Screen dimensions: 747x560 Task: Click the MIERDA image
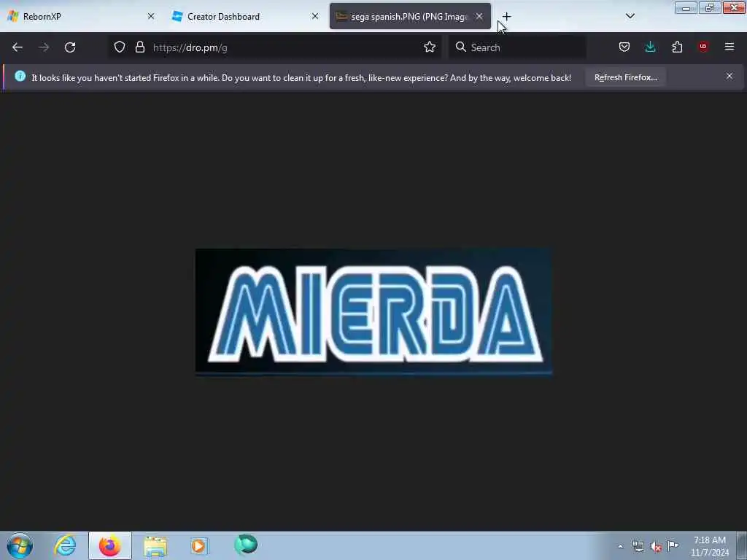tap(374, 312)
